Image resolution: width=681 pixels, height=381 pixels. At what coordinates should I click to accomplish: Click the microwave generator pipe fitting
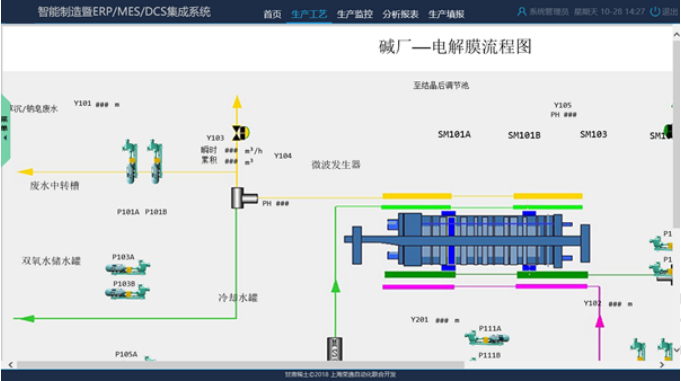[x=244, y=198]
